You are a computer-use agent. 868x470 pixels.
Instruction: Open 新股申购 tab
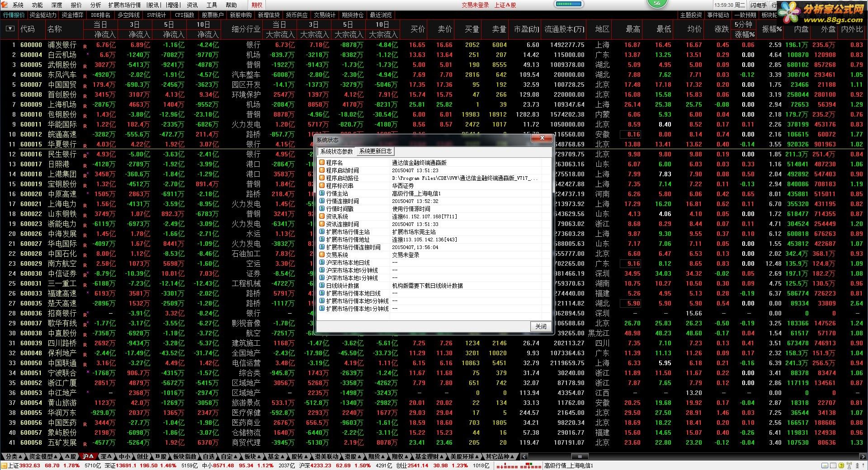point(241,15)
